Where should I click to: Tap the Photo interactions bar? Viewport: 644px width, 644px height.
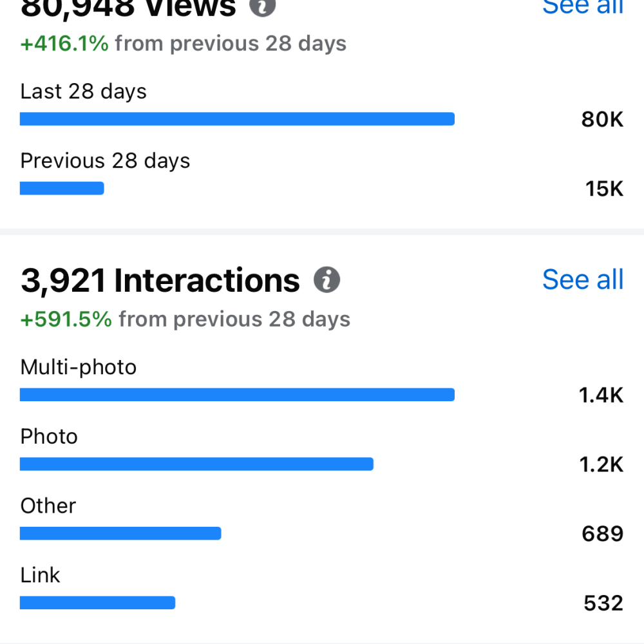click(x=196, y=464)
